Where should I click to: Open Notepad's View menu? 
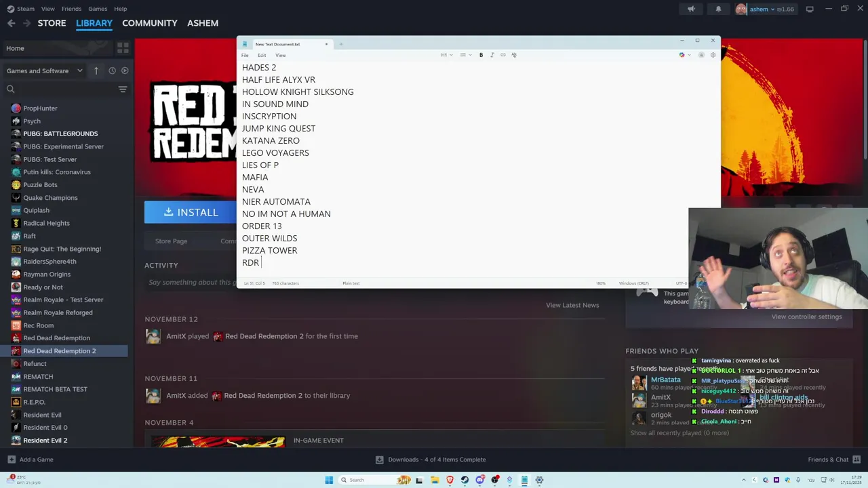(281, 55)
